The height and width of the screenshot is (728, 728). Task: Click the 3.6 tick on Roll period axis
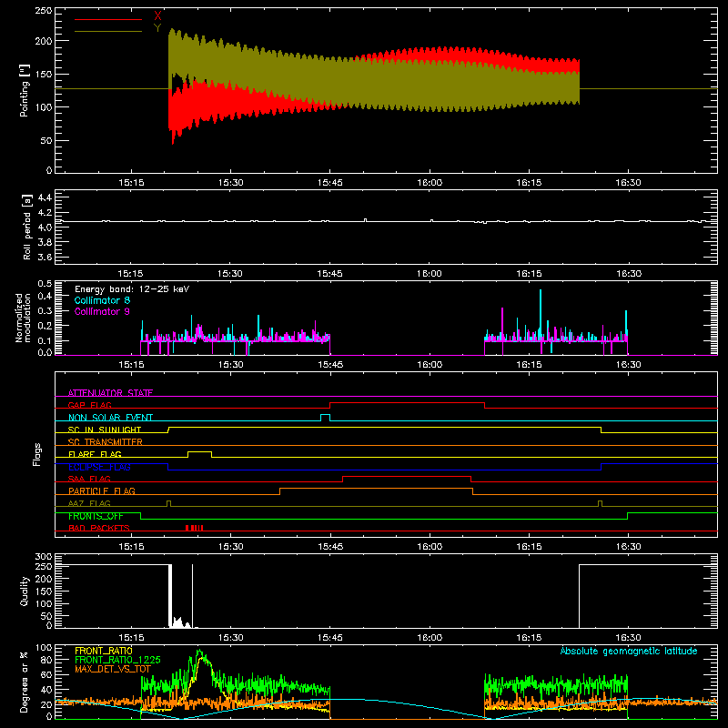45,257
